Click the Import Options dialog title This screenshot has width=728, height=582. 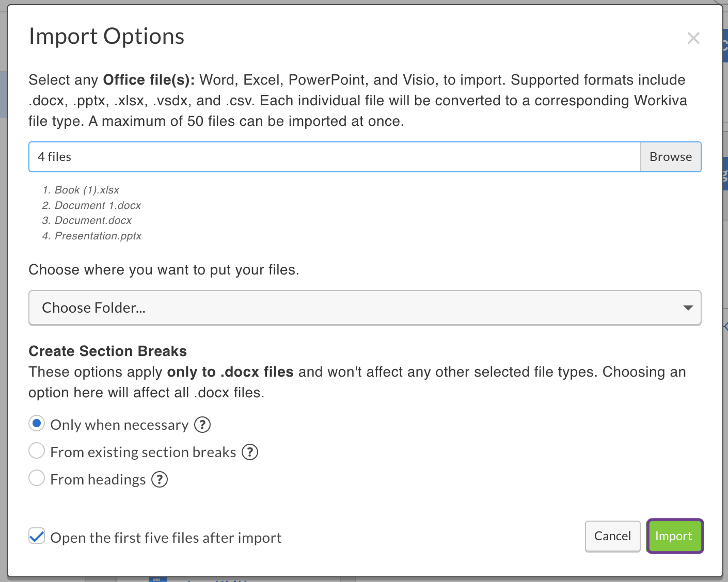(107, 37)
